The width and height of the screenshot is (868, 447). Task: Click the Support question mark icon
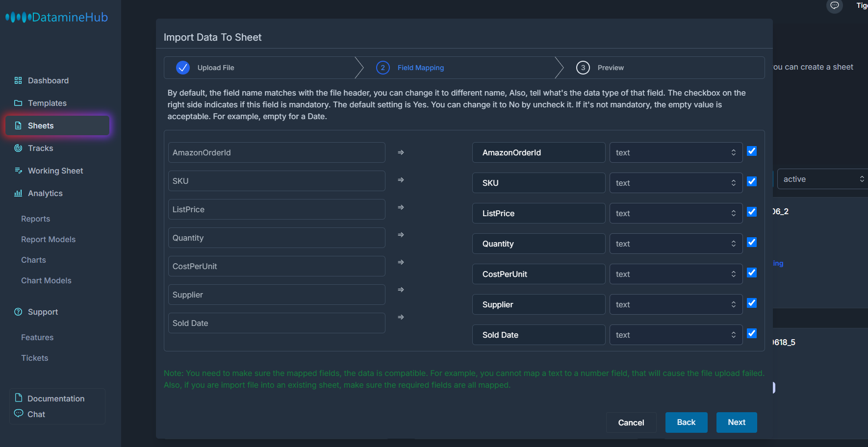[x=18, y=312]
